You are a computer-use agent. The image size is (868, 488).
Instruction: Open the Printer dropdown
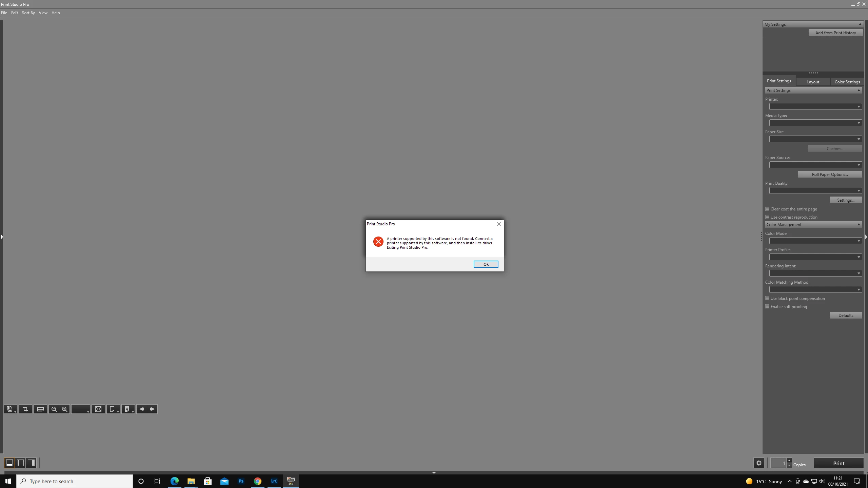(815, 107)
